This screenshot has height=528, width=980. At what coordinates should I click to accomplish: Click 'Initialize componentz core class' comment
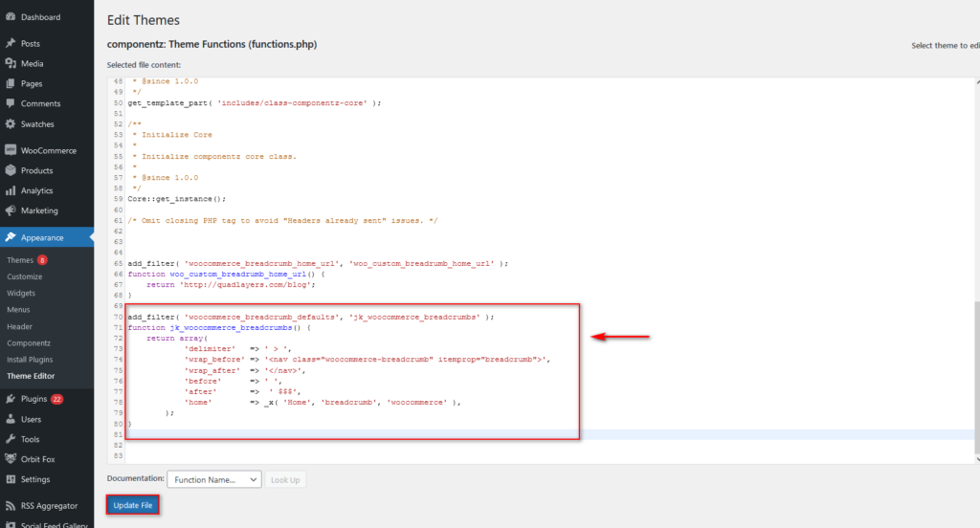219,156
